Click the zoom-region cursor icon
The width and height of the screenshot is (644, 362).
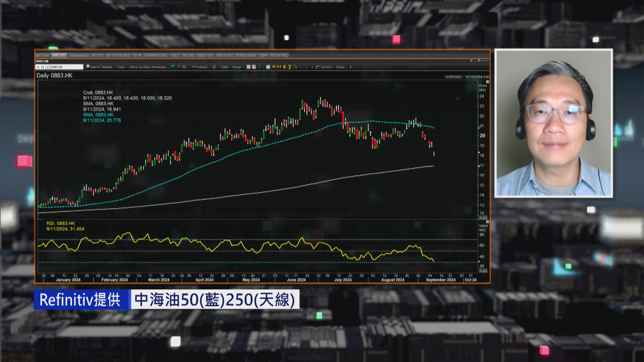[295, 67]
